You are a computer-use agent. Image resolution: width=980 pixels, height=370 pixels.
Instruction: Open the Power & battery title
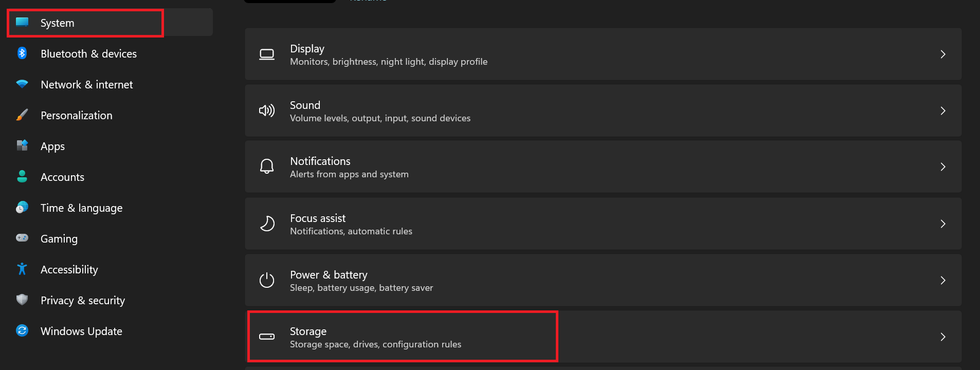point(329,275)
